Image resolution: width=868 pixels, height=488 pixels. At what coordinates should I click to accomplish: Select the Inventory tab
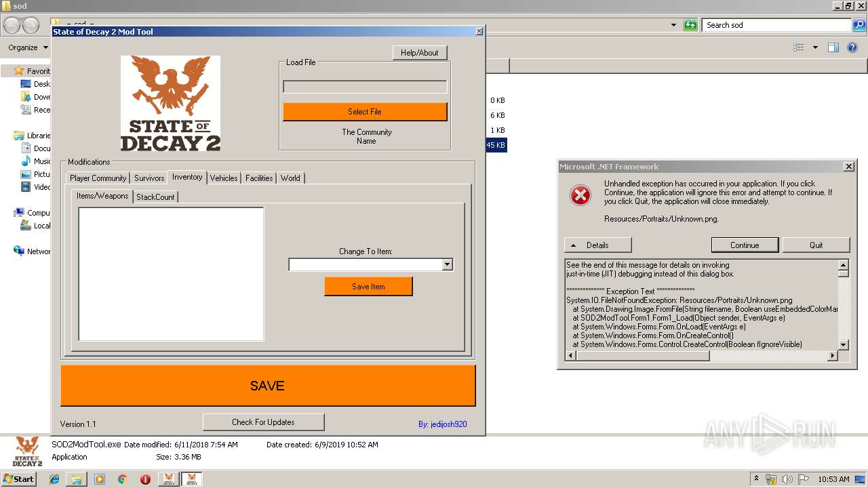click(187, 177)
